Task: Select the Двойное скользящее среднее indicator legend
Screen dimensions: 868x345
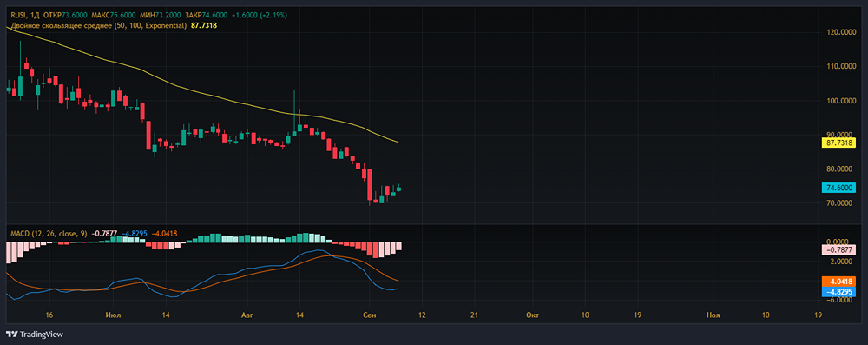Action: point(99,25)
